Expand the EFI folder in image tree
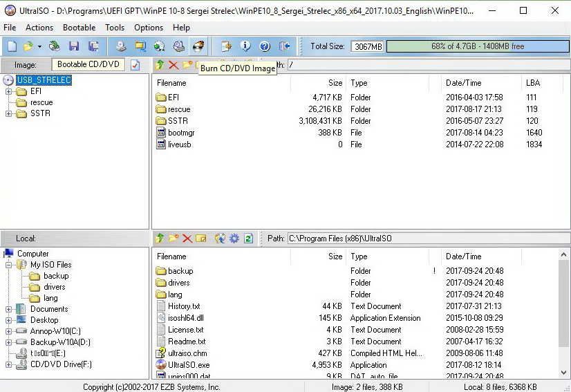Screen dimensions: 571x392 [x=8, y=91]
